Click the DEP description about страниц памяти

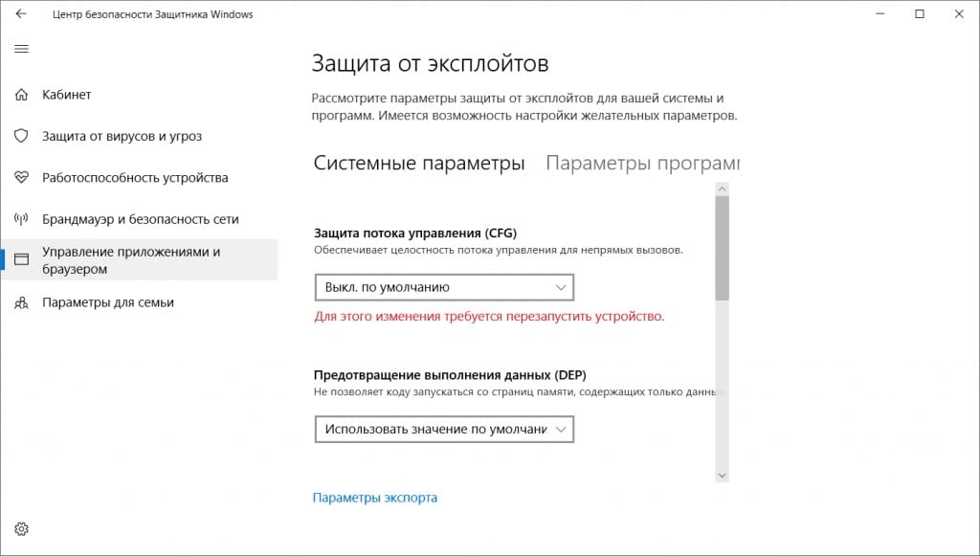coord(518,391)
